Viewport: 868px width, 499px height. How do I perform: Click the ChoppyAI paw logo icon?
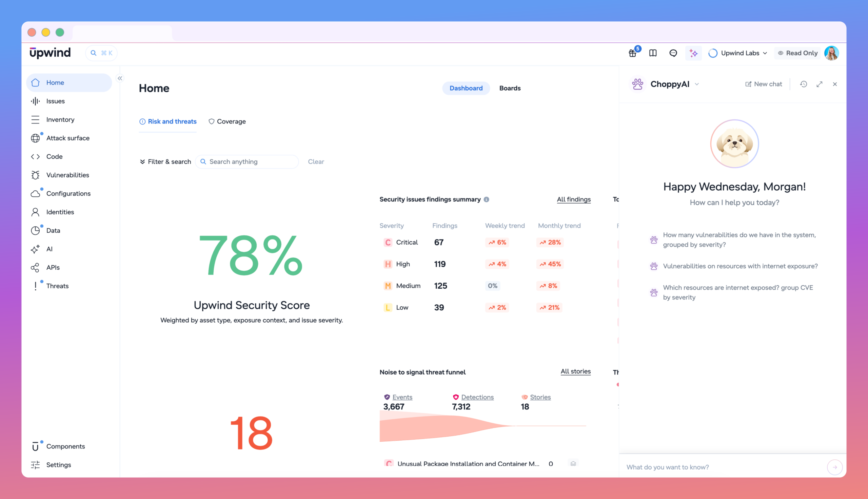[637, 84]
